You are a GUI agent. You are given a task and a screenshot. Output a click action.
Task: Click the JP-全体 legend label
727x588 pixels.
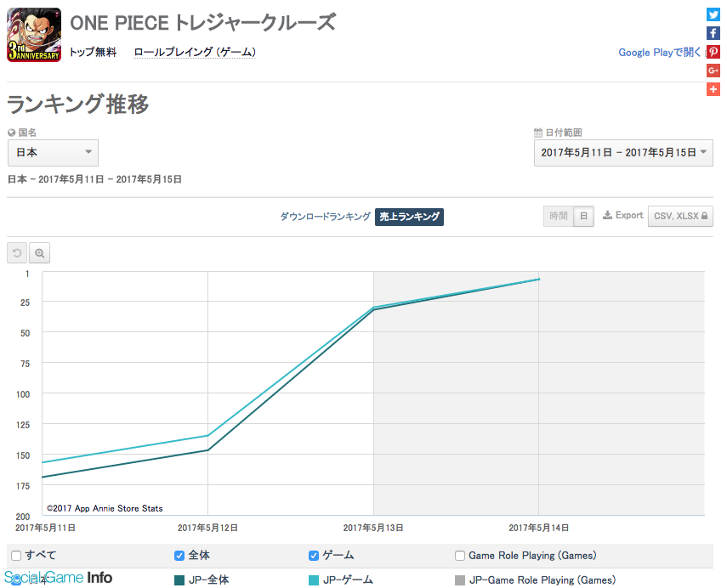pos(208,580)
